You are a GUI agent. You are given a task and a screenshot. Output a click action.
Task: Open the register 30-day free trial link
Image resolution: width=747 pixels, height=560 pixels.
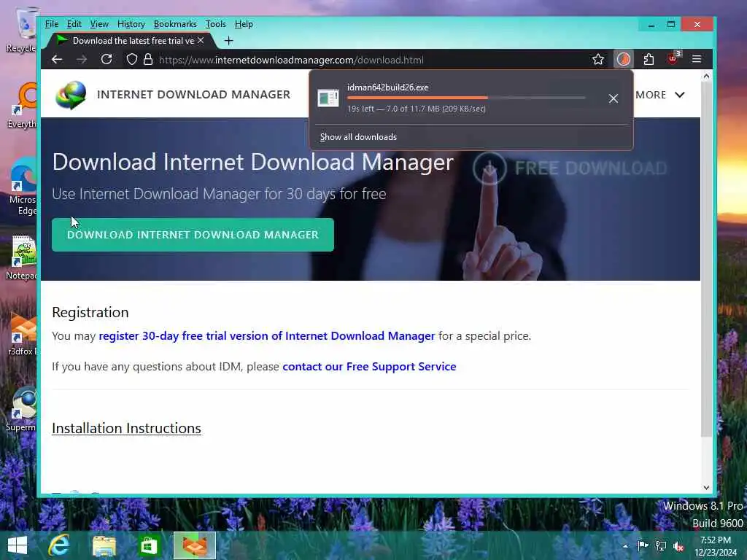coord(267,335)
